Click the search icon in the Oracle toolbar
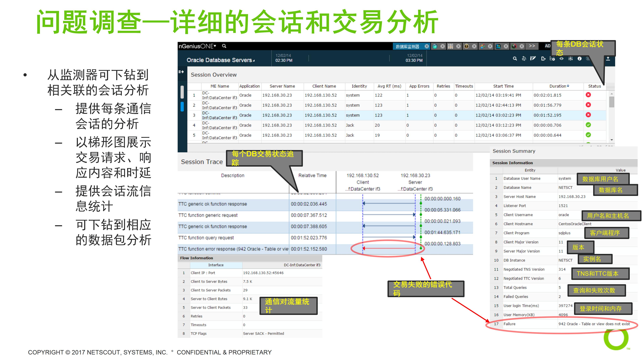Viewport: 644px width, 362px height. click(x=515, y=58)
